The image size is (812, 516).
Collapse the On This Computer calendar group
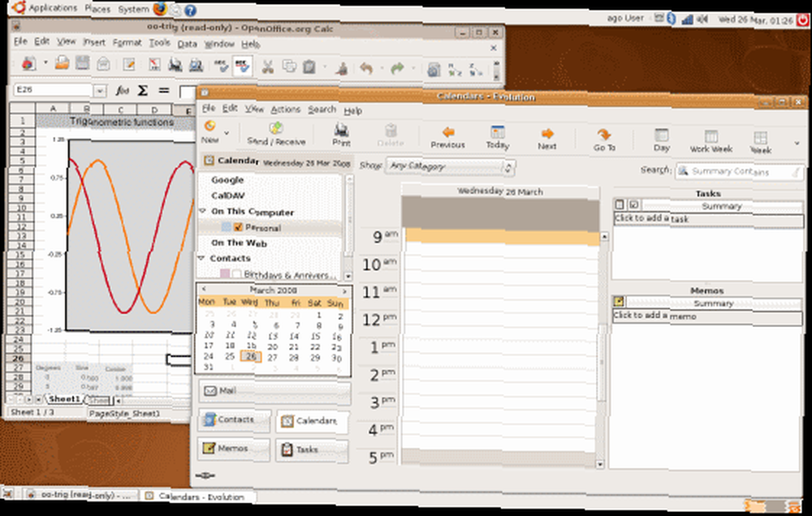pyautogui.click(x=202, y=211)
